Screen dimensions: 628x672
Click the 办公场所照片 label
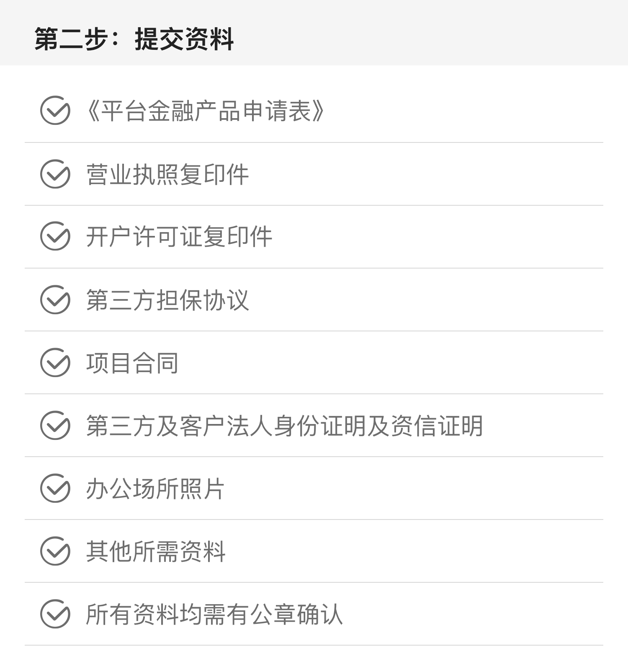(x=155, y=488)
